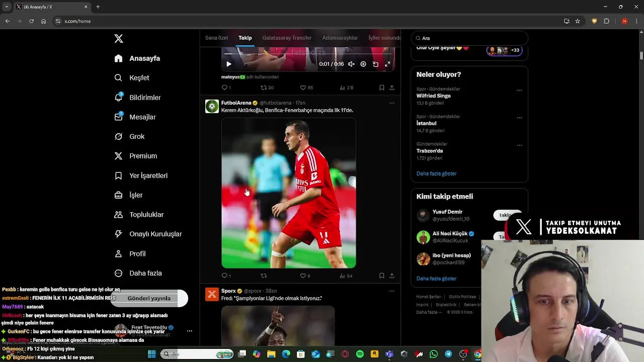644x362 pixels.
Task: Open Mesajlar in sidebar
Action: tap(135, 117)
